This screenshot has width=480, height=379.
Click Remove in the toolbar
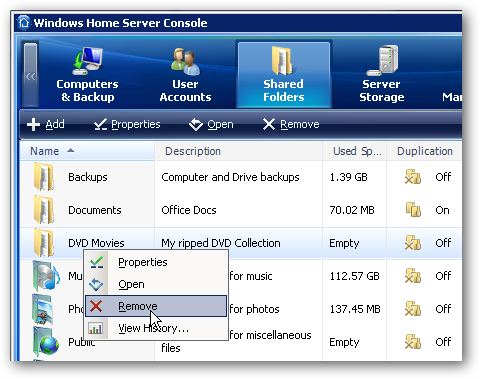[x=291, y=124]
